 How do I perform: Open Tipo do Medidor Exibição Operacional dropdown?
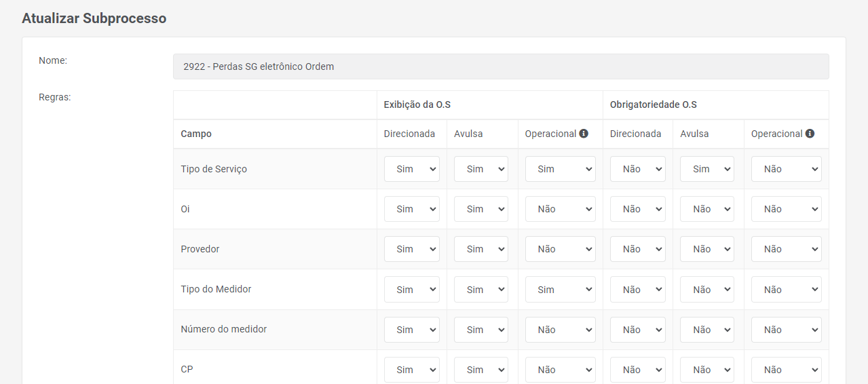click(x=560, y=290)
